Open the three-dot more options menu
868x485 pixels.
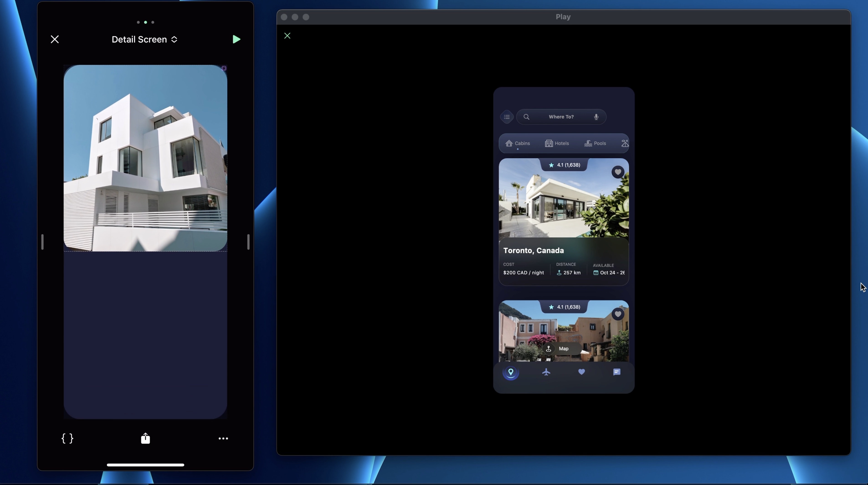coord(223,439)
